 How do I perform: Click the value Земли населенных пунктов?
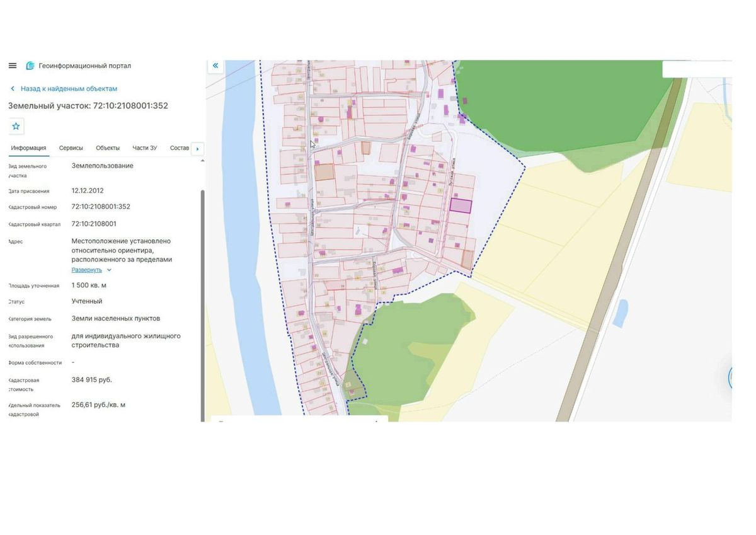point(116,318)
